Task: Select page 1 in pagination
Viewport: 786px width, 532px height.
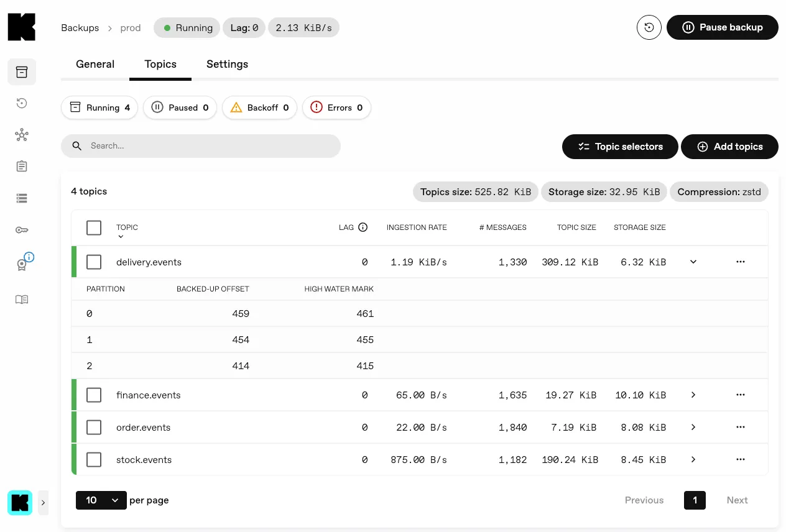Action: point(695,500)
